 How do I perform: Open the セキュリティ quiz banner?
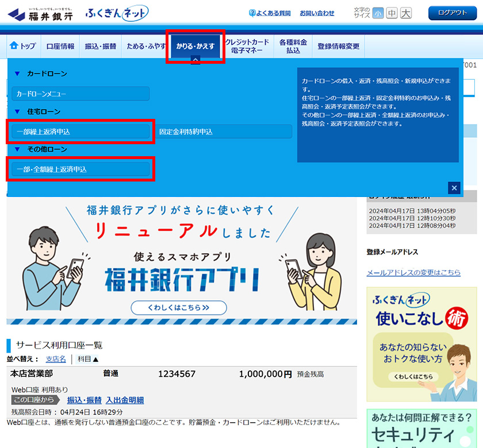pyautogui.click(x=421, y=428)
